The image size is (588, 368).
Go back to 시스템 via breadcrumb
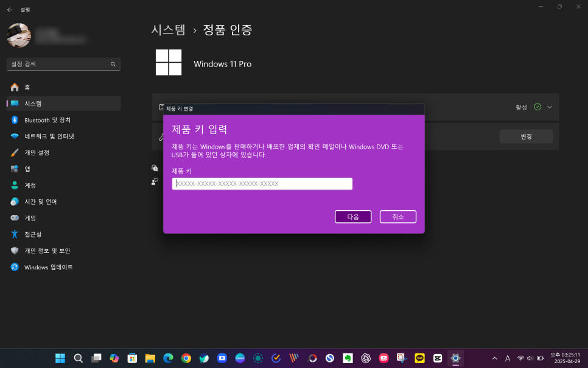coord(169,30)
